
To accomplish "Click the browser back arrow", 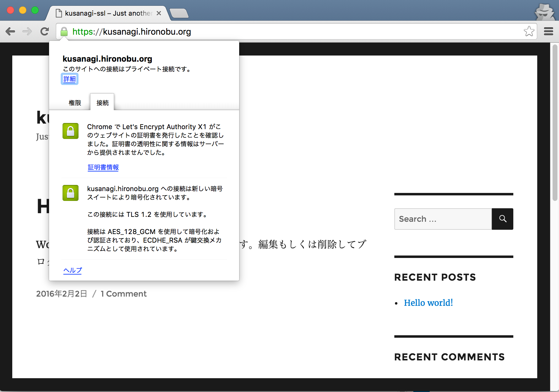I will pyautogui.click(x=10, y=31).
